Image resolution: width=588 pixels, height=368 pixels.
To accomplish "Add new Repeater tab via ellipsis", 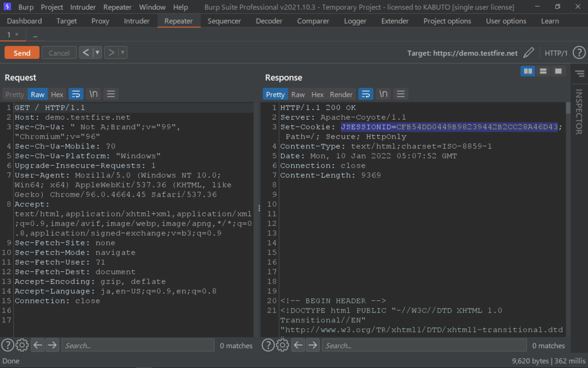I will 35,35.
